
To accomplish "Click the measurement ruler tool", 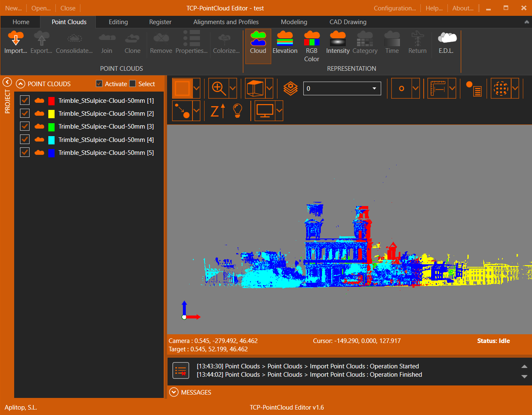I will 437,88.
